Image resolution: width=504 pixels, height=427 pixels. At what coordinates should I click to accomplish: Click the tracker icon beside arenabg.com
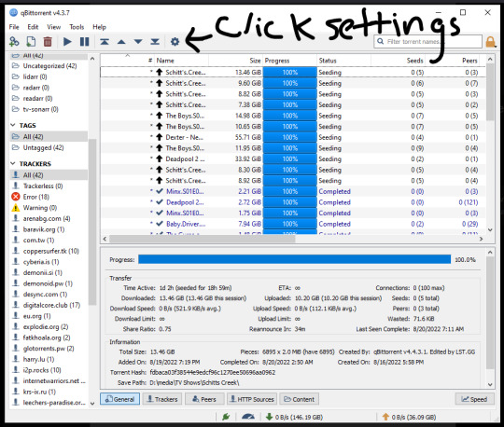pos(16,218)
